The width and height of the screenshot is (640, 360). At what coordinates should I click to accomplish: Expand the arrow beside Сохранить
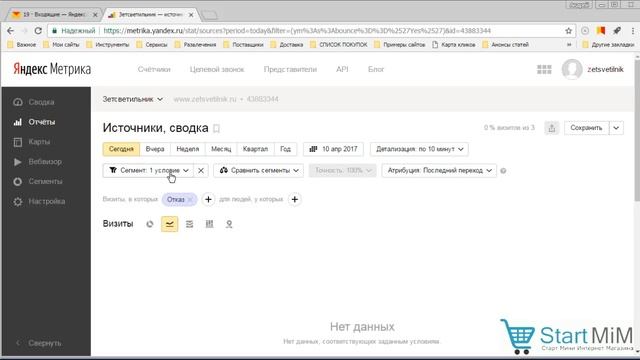coord(616,128)
